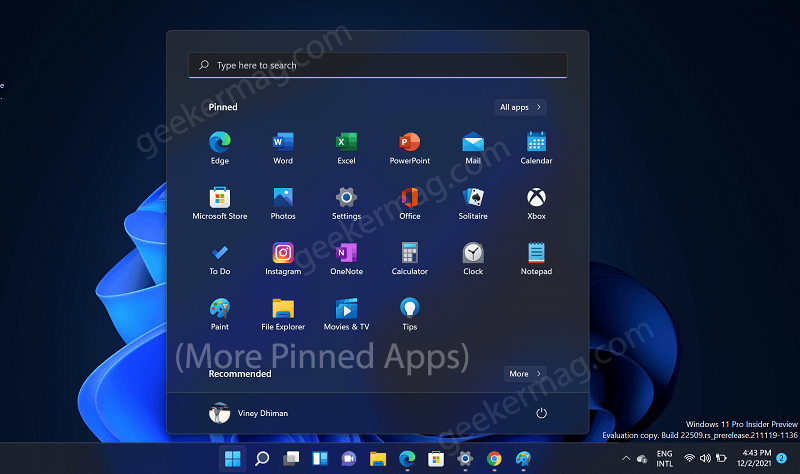Open File Explorer from pinned apps
Image resolution: width=800 pixels, height=474 pixels.
coord(283,314)
